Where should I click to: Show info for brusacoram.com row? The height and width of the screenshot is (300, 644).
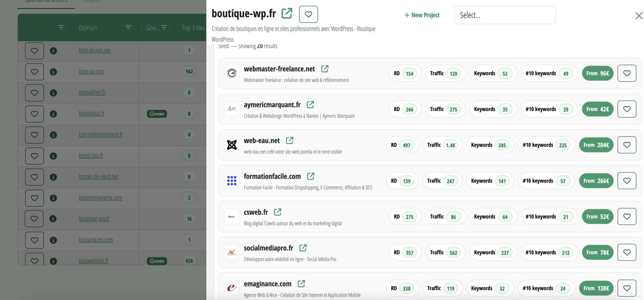click(53, 240)
